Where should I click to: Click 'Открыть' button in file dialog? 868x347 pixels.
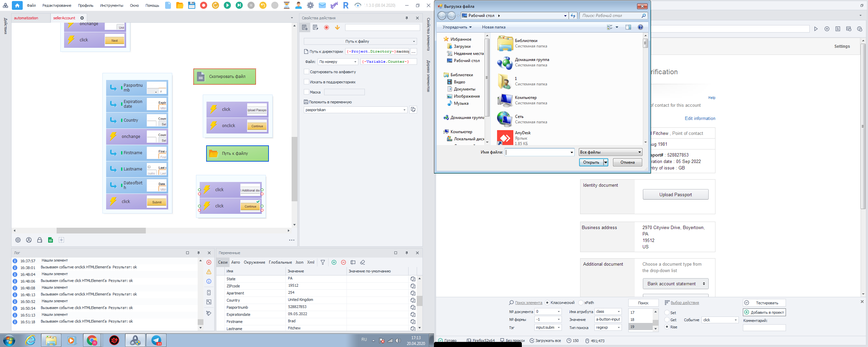click(x=591, y=162)
